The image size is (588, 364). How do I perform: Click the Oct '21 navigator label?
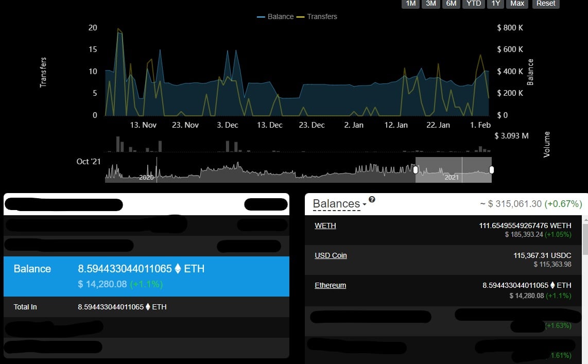click(x=89, y=162)
